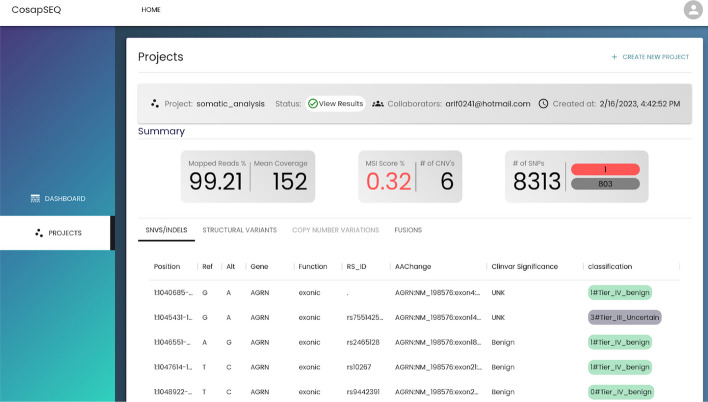
Task: Click the clock icon beside Created at
Action: (x=543, y=103)
